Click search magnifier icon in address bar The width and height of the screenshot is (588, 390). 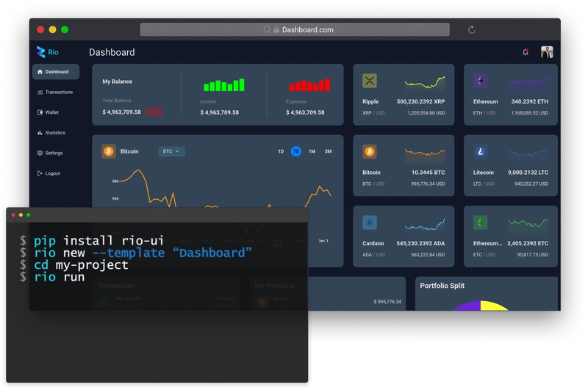coord(267,29)
